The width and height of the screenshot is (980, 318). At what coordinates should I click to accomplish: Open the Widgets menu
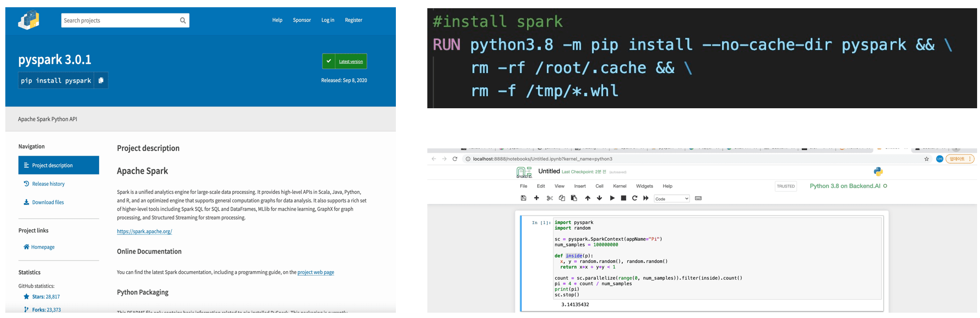tap(644, 186)
